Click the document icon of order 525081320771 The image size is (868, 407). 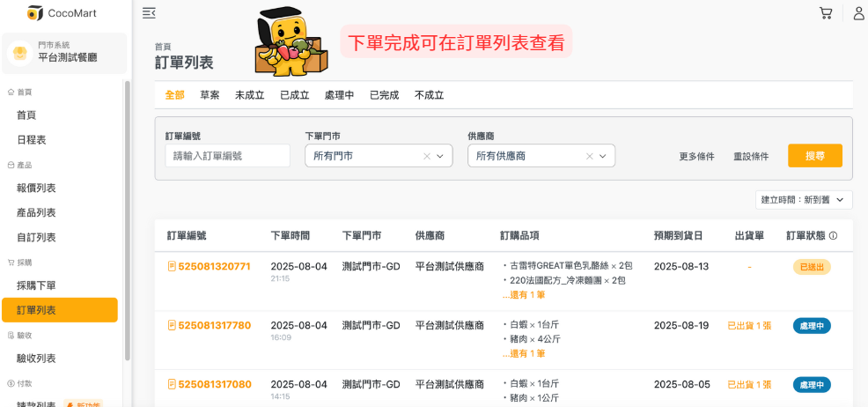click(x=172, y=266)
